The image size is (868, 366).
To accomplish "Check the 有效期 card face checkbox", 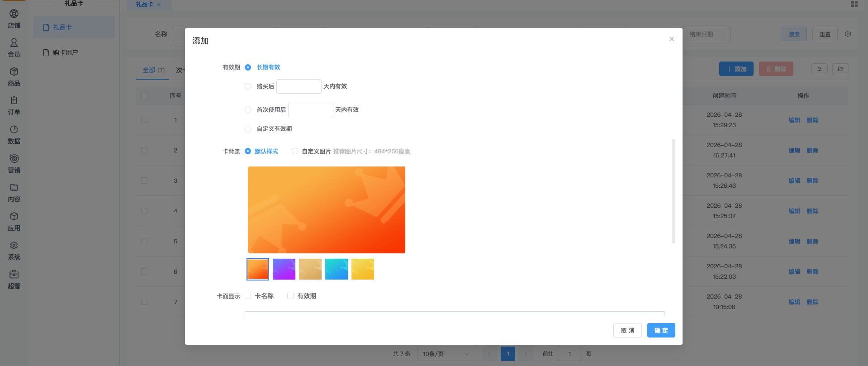I will pyautogui.click(x=290, y=296).
